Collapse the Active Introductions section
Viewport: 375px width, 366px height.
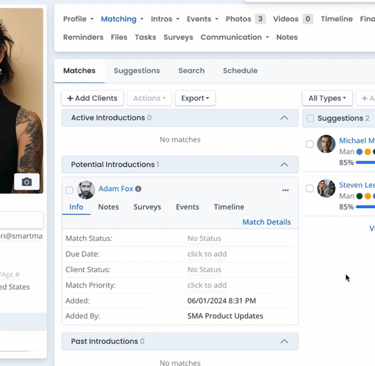[284, 118]
